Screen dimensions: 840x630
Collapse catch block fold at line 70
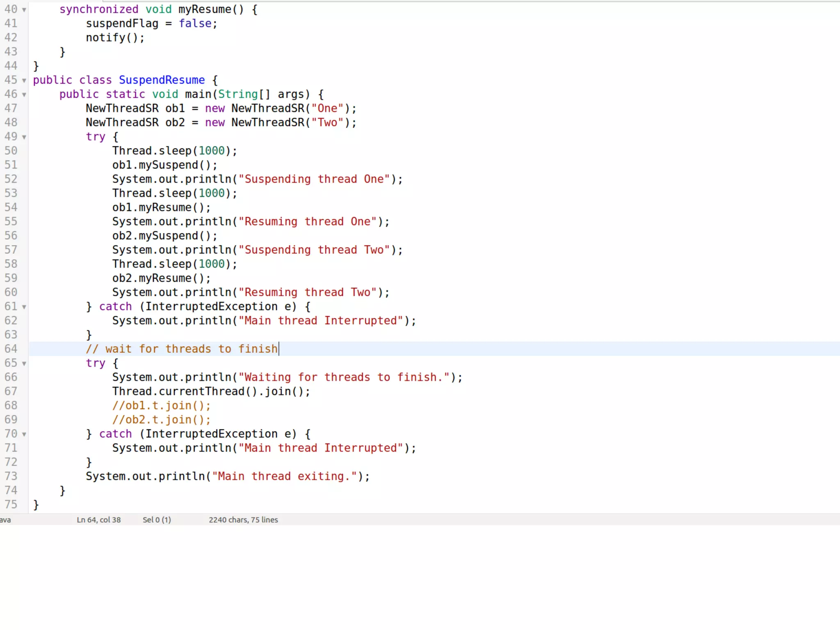click(x=24, y=434)
